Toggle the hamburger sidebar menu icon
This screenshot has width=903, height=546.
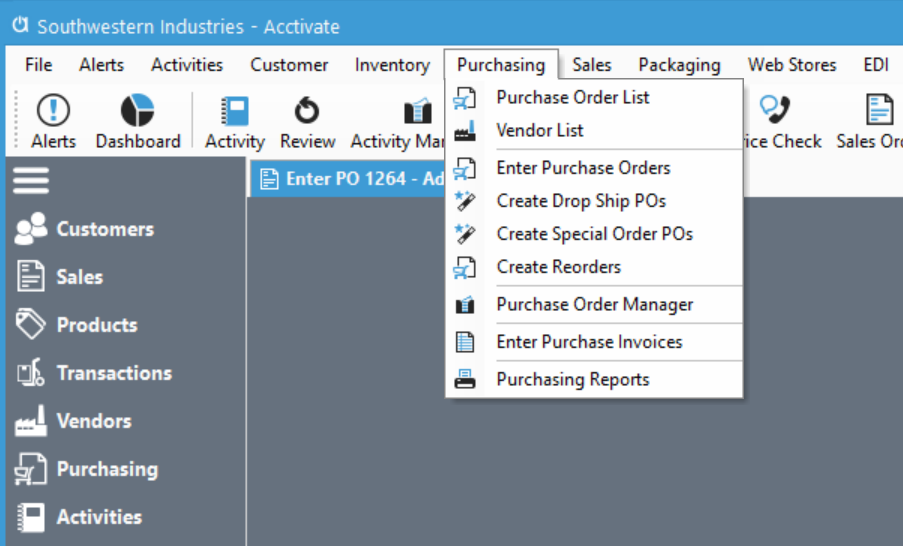point(31,180)
